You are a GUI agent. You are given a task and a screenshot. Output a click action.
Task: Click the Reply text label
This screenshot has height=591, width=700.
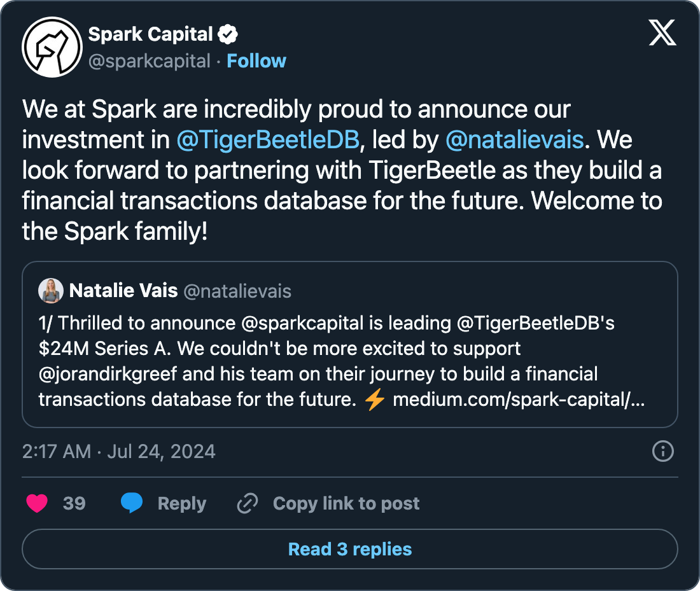182,504
